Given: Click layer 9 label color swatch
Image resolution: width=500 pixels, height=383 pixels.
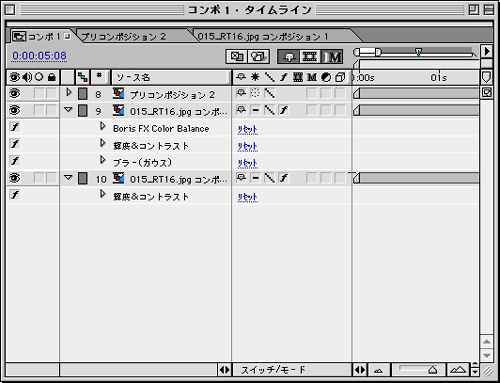Looking at the screenshot, I should pyautogui.click(x=83, y=111).
